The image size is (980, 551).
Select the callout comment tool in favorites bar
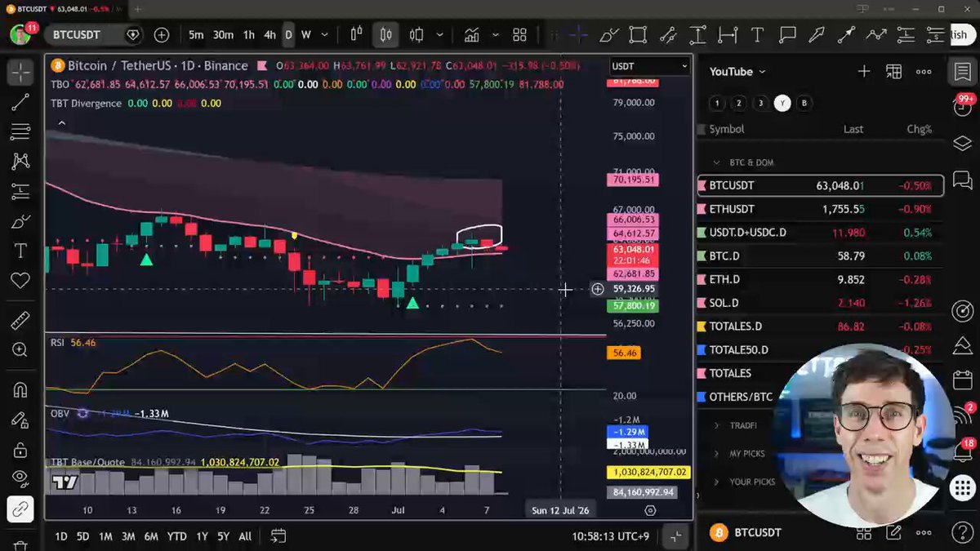tap(787, 35)
